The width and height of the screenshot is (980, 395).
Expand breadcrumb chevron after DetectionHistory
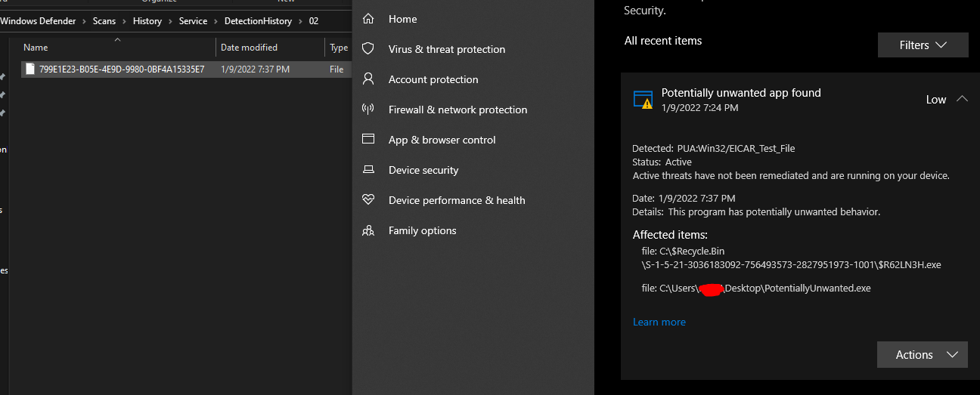(x=300, y=21)
